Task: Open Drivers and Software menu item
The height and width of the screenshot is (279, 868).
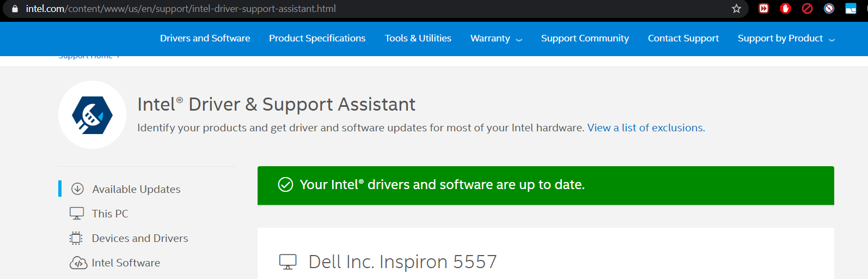Action: (x=205, y=39)
